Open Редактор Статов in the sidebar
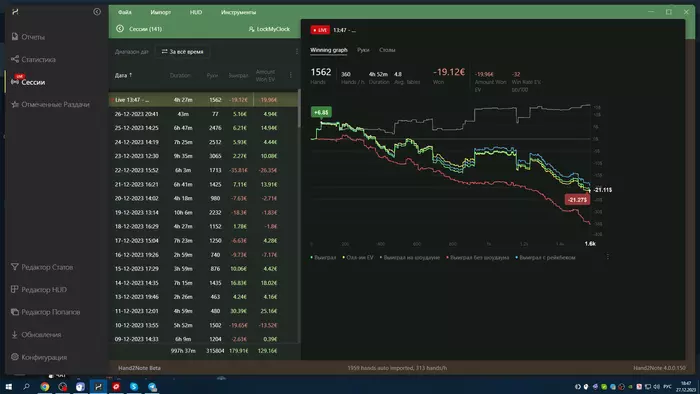The image size is (700, 394). pos(42,267)
